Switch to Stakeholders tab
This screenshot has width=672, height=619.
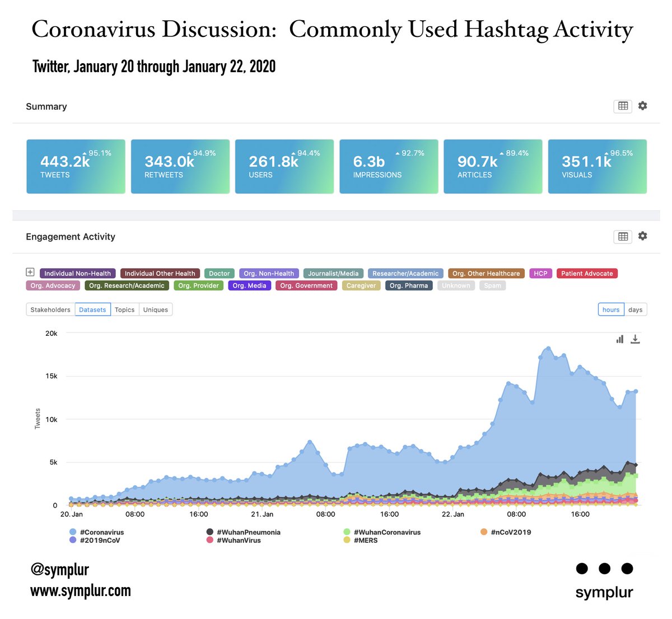coord(50,309)
